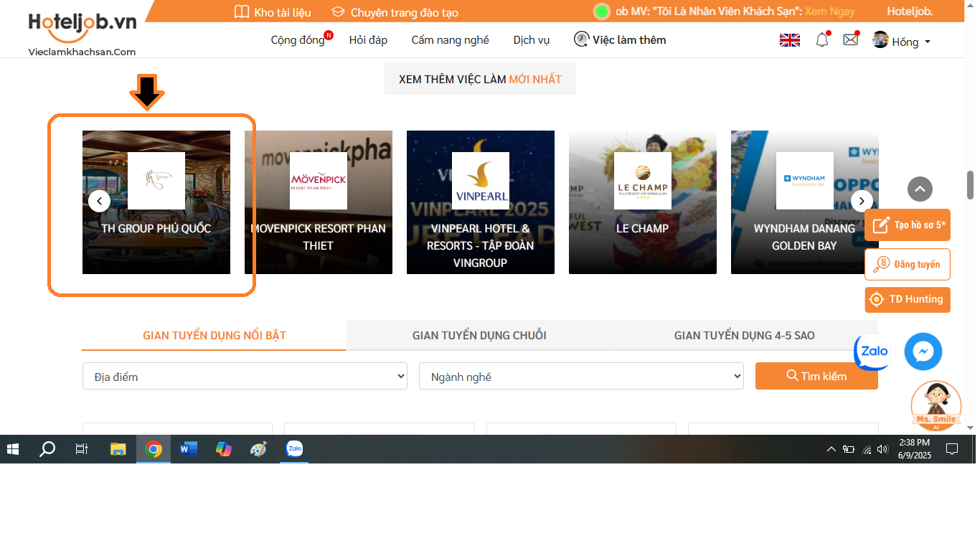Click Xem thêm việc làm mới nhất
The width and height of the screenshot is (980, 551).
[x=480, y=79]
